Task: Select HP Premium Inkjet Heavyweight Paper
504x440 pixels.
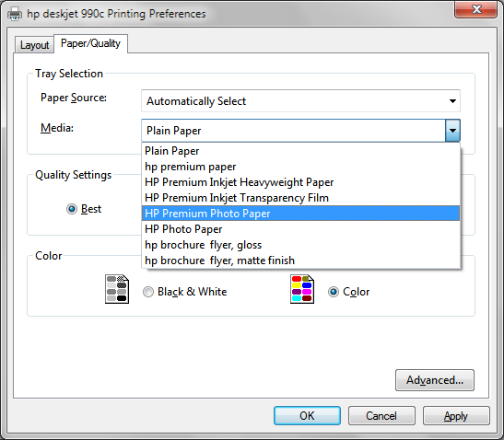Action: pyautogui.click(x=300, y=182)
